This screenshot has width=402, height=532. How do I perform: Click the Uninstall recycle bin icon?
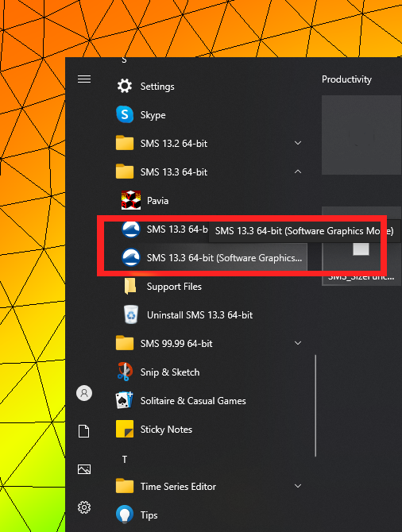[x=131, y=314]
